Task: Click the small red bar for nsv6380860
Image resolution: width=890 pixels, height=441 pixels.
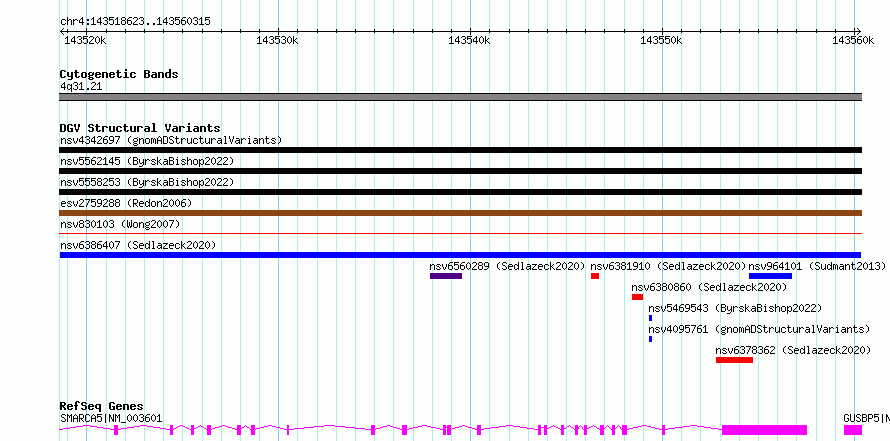Action: coord(637,297)
